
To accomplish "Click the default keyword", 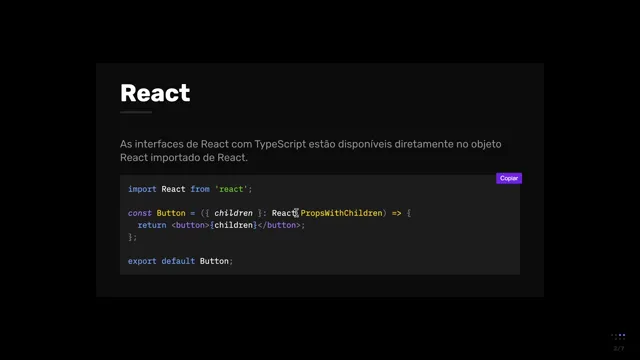I will [178, 261].
